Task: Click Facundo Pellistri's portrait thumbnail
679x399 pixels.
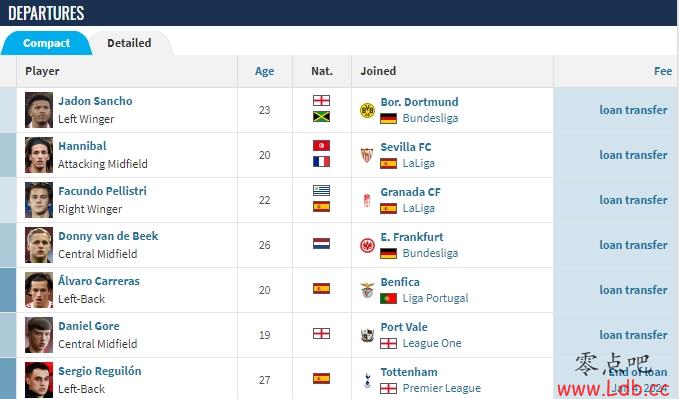Action: coord(39,200)
